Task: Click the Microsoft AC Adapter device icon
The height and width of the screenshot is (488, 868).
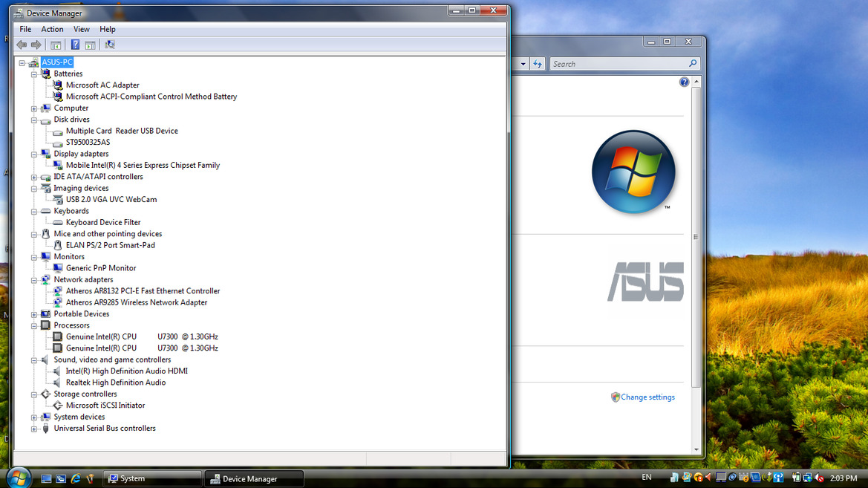Action: point(58,85)
